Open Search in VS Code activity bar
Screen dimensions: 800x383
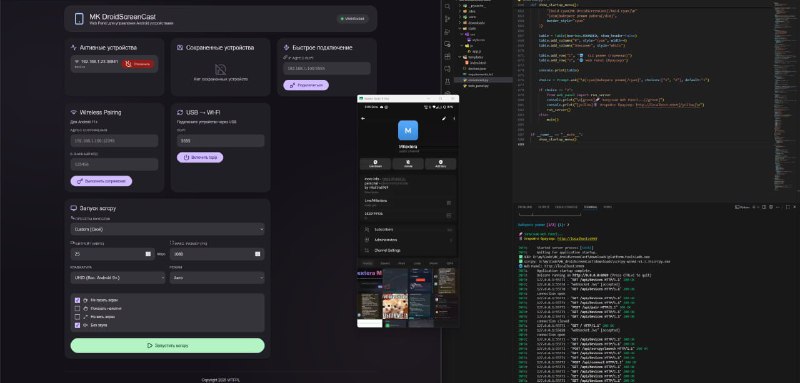(447, 6)
